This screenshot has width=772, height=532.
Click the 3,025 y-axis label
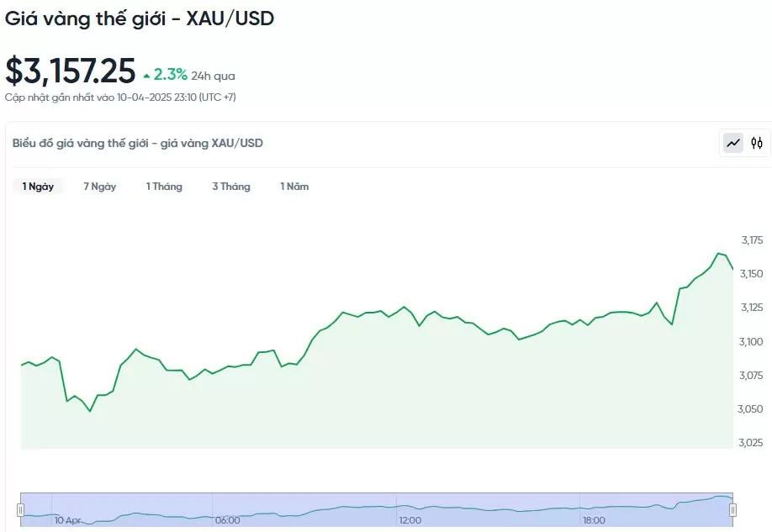752,443
